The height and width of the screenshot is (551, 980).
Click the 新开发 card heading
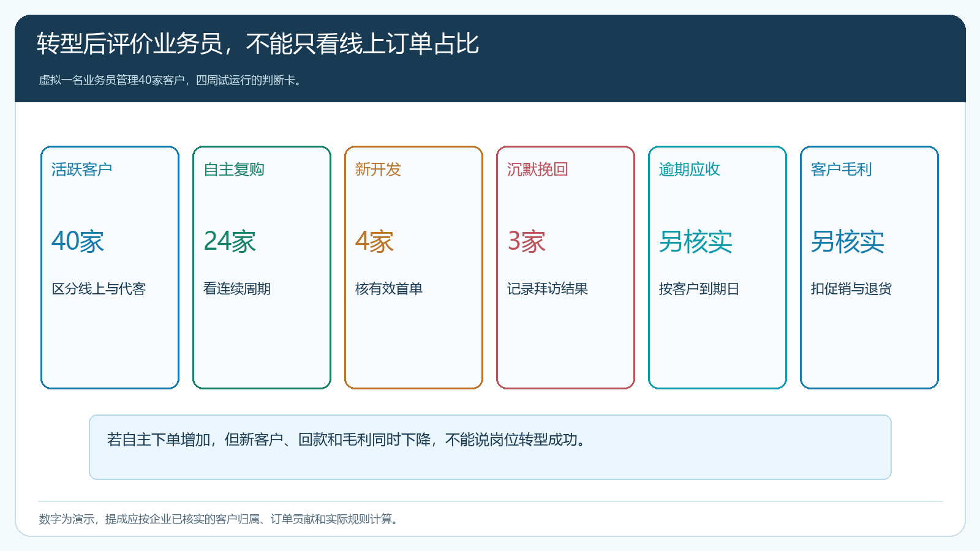point(378,170)
